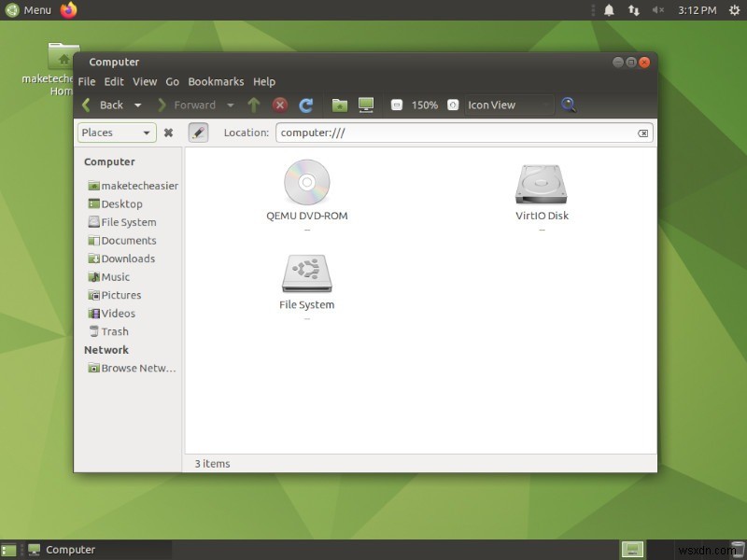Open the View menu
747x560 pixels.
145,82
